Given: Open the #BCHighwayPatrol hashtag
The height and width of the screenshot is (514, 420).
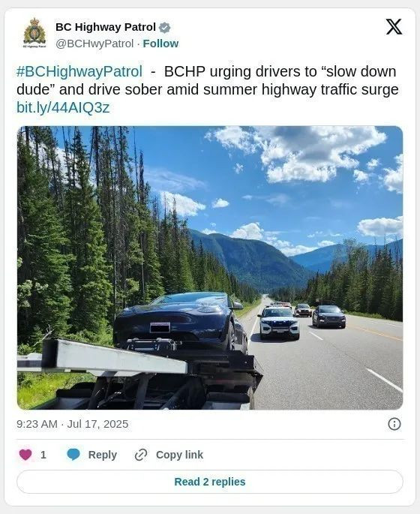Looking at the screenshot, I should coord(79,72).
